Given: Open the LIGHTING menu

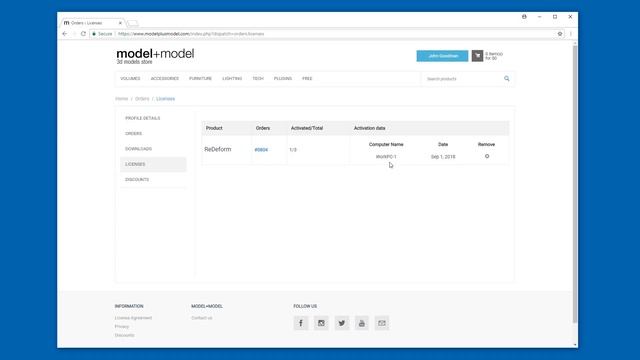Looking at the screenshot, I should point(232,78).
